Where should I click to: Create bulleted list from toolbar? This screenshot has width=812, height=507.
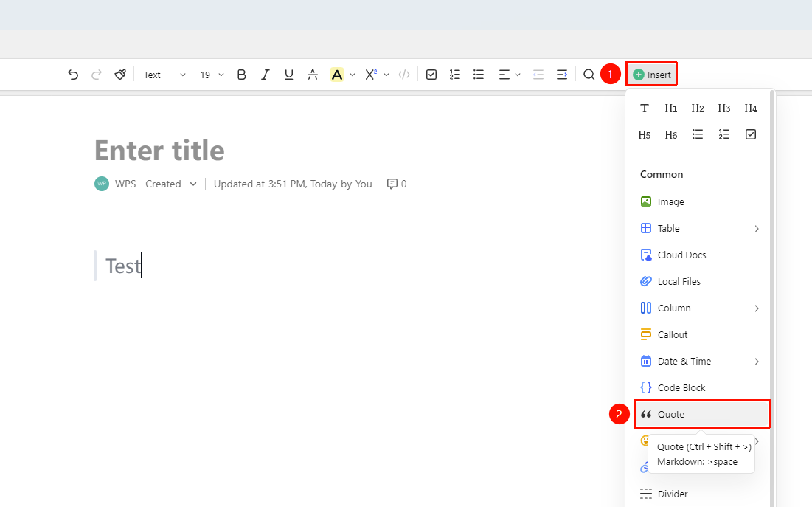click(x=479, y=75)
